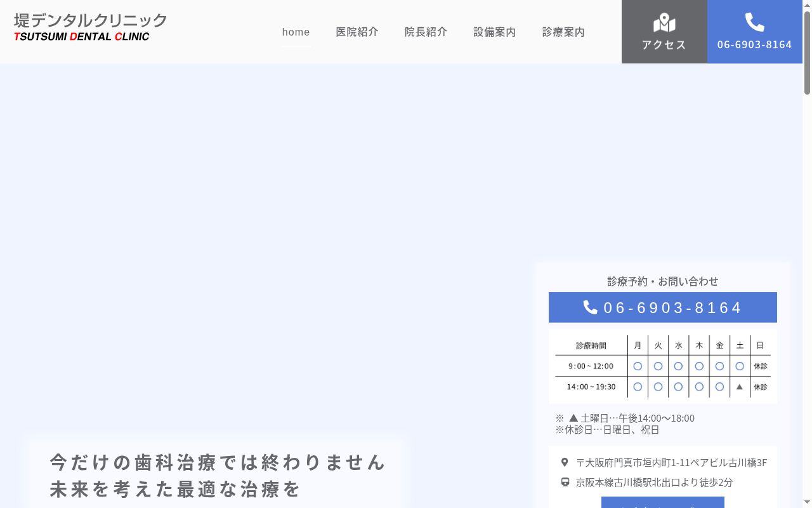Click the note ※休診日…日曜日、祝日
The height and width of the screenshot is (508, 812).
(x=607, y=429)
